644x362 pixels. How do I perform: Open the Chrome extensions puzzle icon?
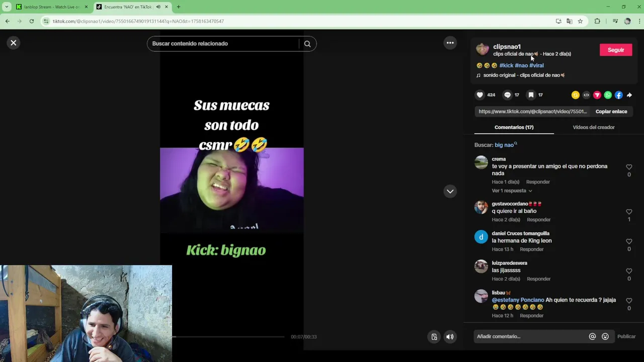point(597,21)
